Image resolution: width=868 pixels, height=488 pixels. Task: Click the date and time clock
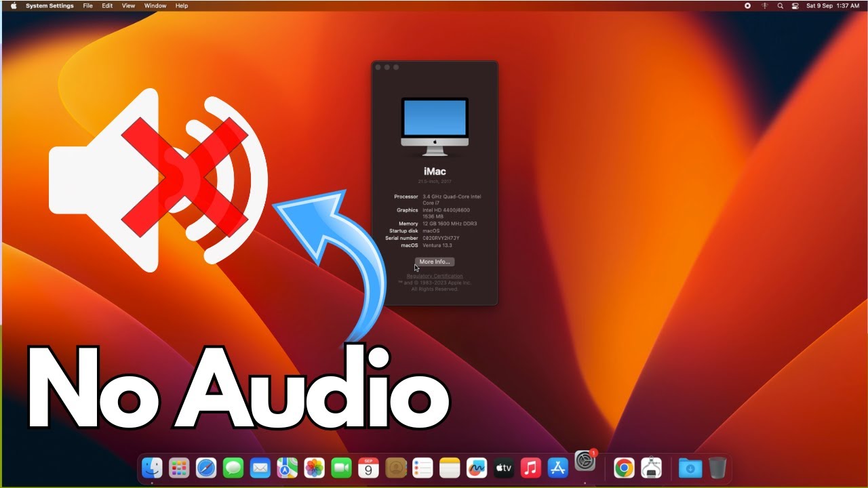833,5
